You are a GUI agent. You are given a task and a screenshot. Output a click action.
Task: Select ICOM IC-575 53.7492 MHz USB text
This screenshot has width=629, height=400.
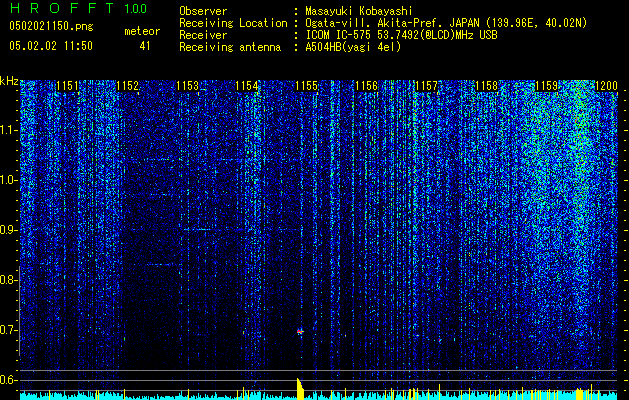coord(401,35)
